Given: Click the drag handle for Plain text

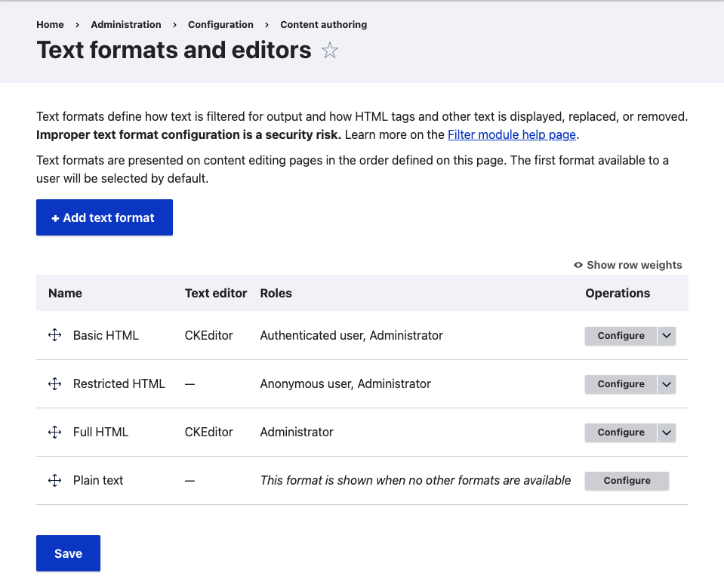Looking at the screenshot, I should pyautogui.click(x=54, y=481).
